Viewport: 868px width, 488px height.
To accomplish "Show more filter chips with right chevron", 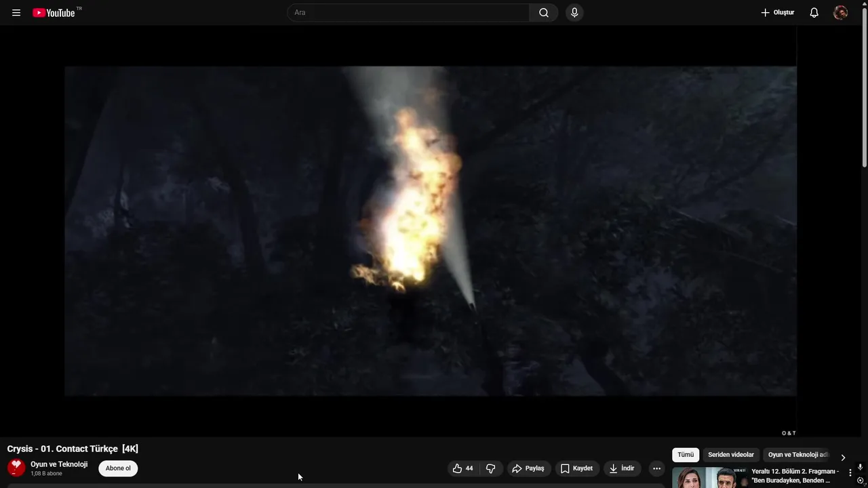I will [843, 457].
